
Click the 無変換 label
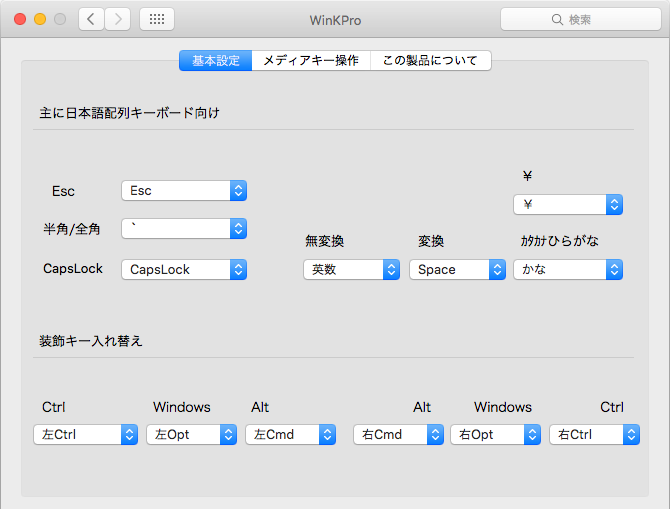[325, 241]
